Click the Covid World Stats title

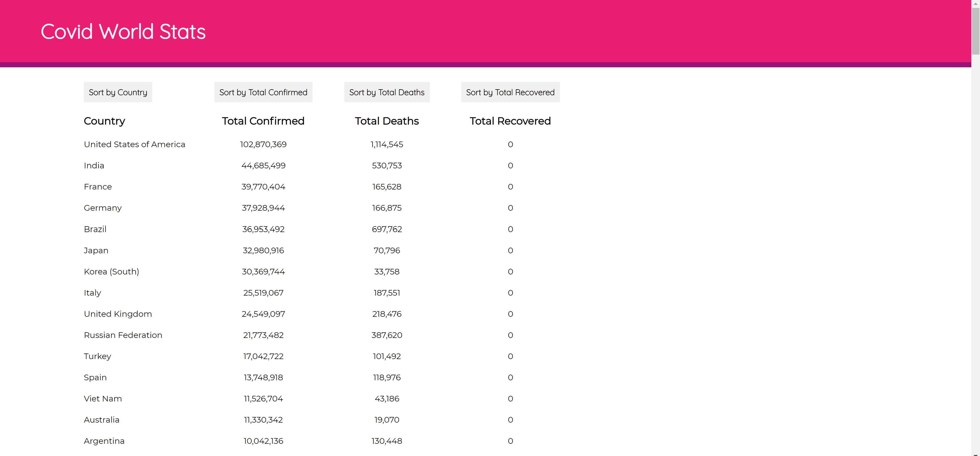(123, 31)
